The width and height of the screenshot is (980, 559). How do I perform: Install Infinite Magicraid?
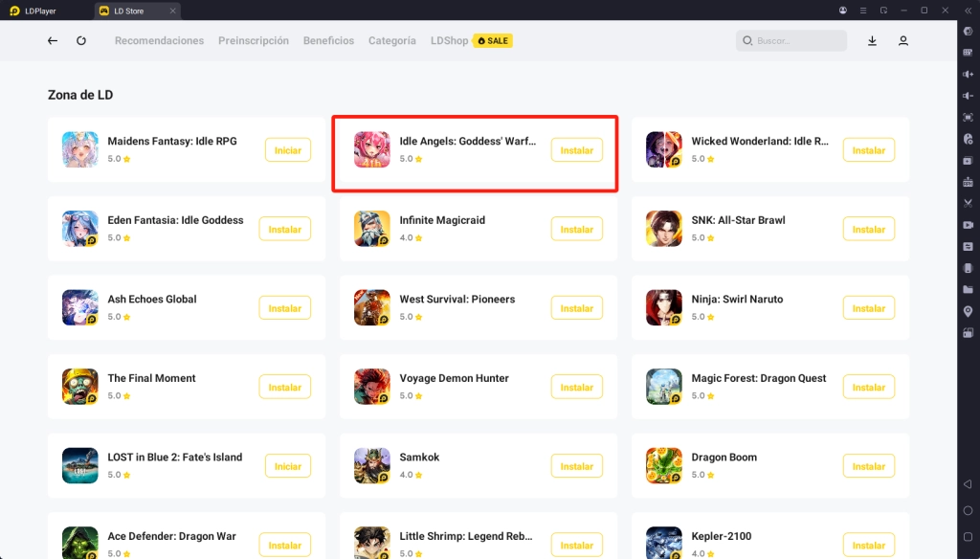tap(577, 229)
